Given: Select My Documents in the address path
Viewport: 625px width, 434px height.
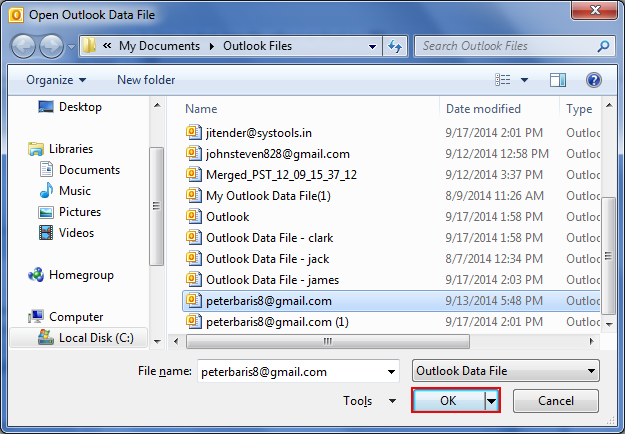Looking at the screenshot, I should coord(159,46).
